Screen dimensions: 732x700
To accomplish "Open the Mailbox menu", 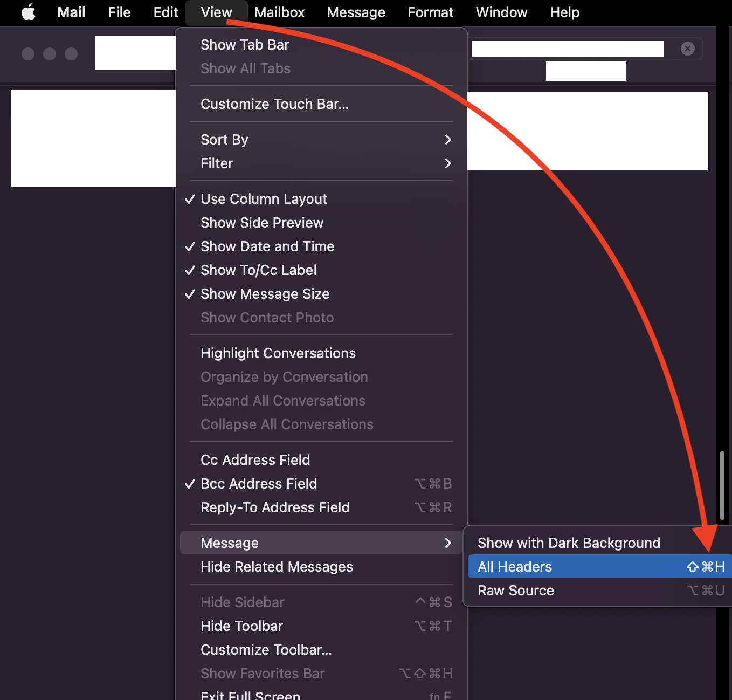I will click(279, 12).
